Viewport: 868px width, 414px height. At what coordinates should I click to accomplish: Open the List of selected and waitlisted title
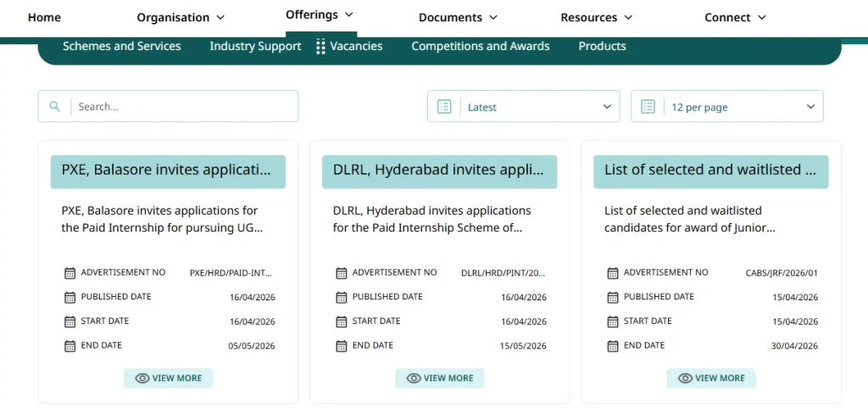coord(710,171)
